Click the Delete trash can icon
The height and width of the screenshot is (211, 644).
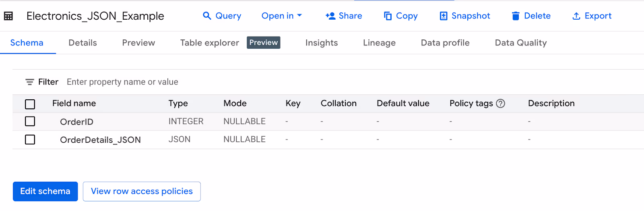(x=516, y=16)
